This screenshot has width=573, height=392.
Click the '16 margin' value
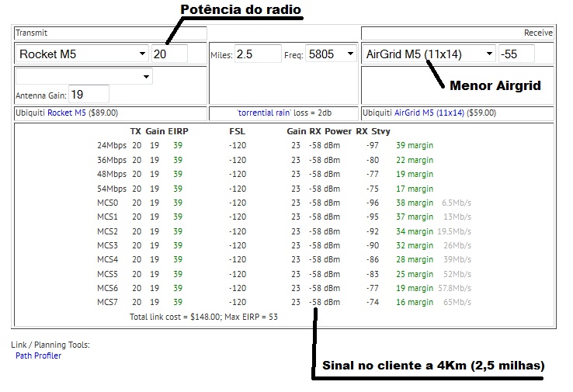[415, 302]
